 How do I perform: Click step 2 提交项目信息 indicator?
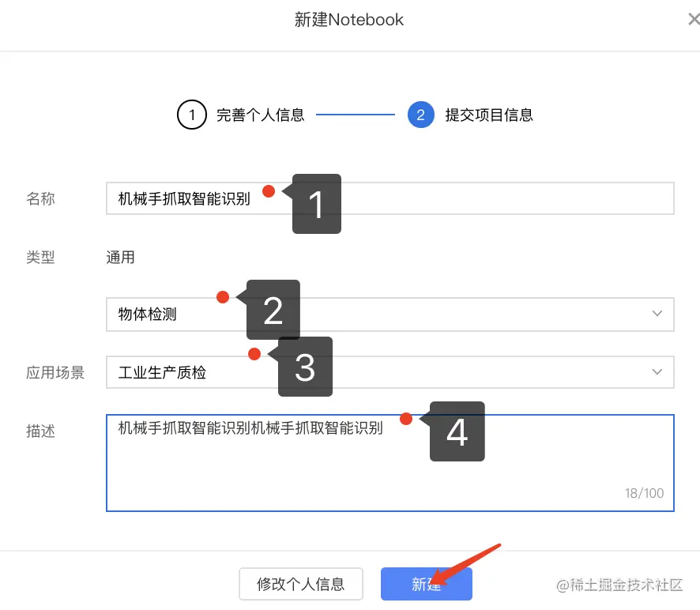(x=421, y=115)
